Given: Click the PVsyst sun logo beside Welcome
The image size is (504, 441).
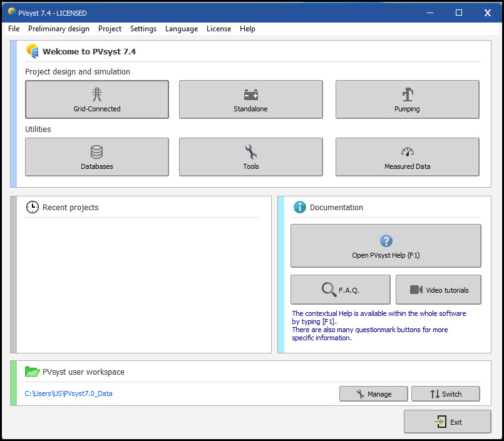Looking at the screenshot, I should pos(33,51).
